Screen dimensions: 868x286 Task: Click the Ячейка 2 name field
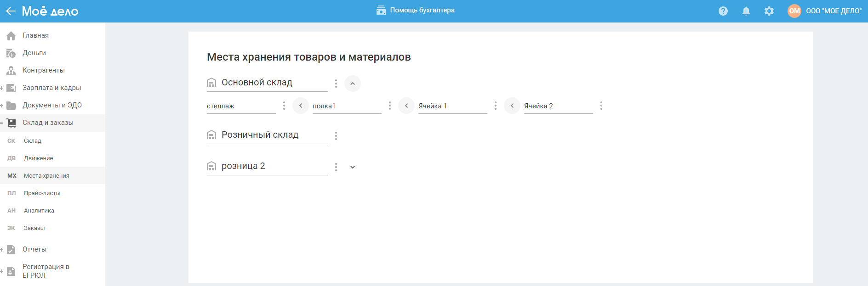click(x=558, y=106)
